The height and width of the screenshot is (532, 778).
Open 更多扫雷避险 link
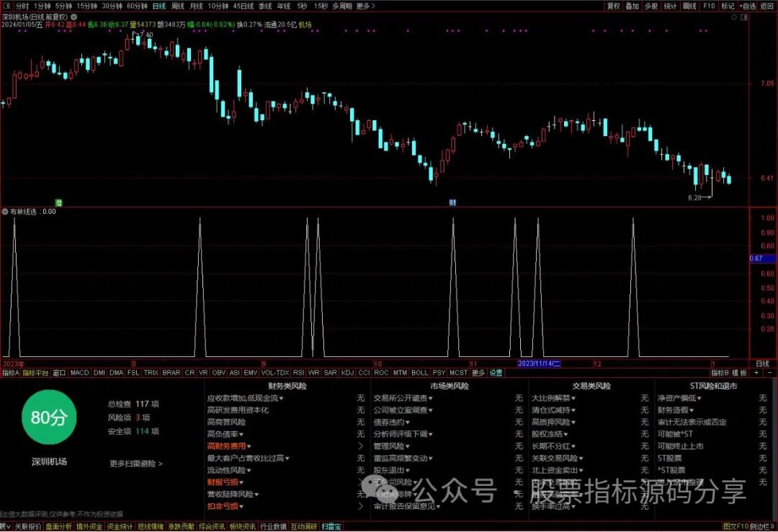[136, 464]
